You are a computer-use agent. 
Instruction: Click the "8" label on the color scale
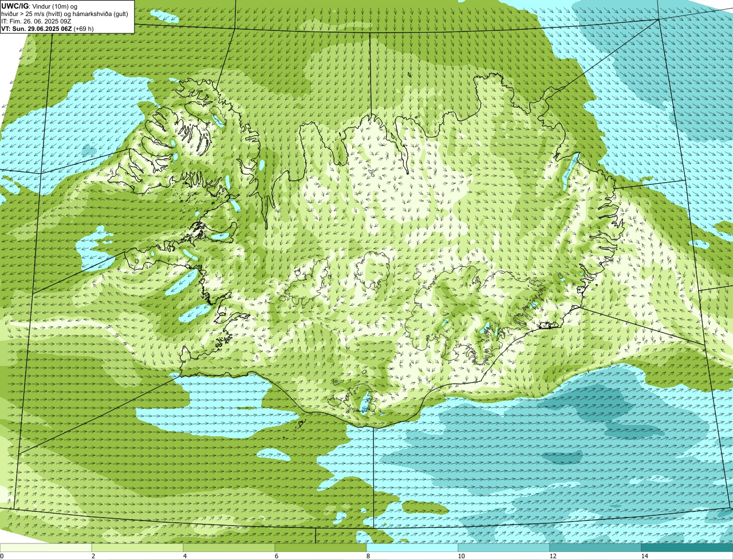tap(368, 556)
